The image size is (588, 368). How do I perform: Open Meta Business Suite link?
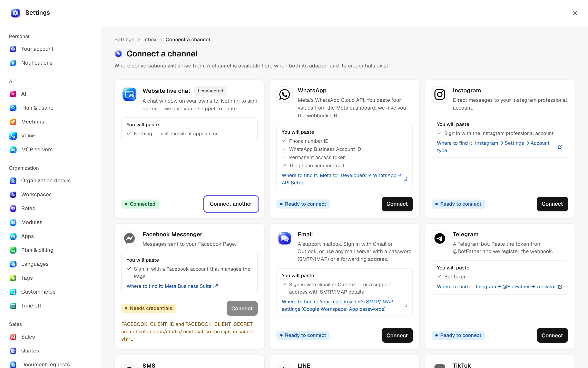click(172, 286)
